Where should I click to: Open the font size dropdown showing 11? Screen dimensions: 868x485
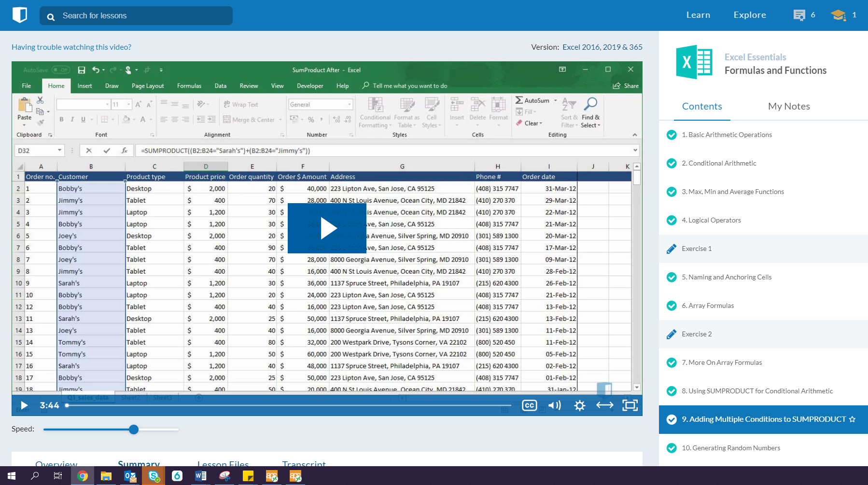coord(128,105)
